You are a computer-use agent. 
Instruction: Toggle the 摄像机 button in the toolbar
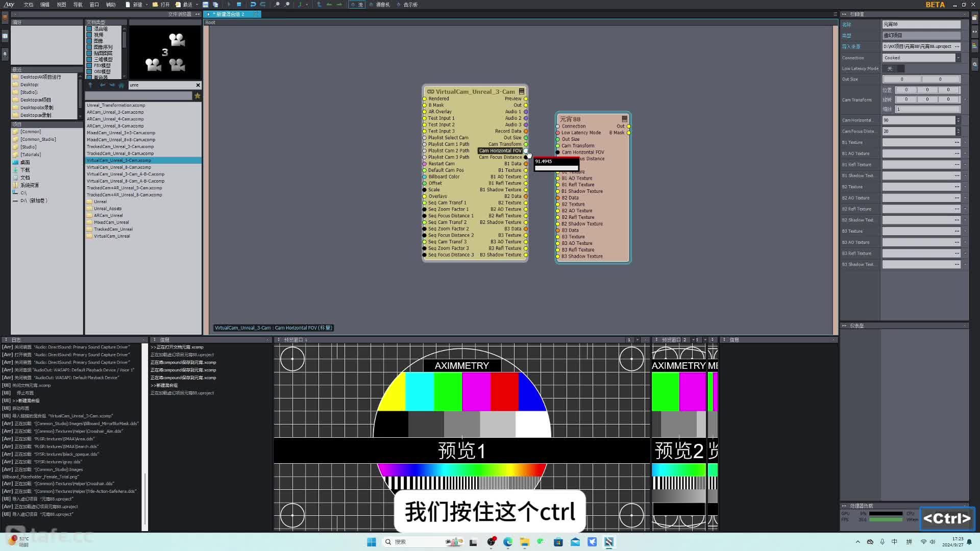click(x=380, y=5)
